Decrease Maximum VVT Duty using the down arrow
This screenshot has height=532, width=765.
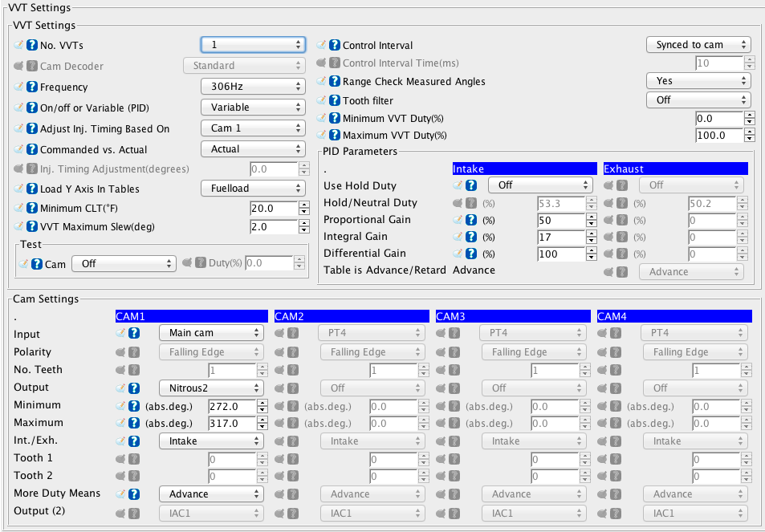[749, 140]
